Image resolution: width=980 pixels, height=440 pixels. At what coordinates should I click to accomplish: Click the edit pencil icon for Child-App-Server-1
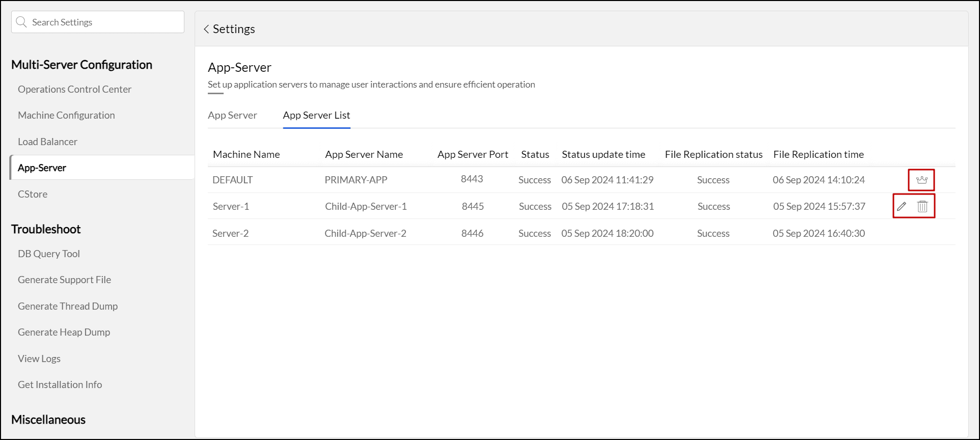(902, 206)
